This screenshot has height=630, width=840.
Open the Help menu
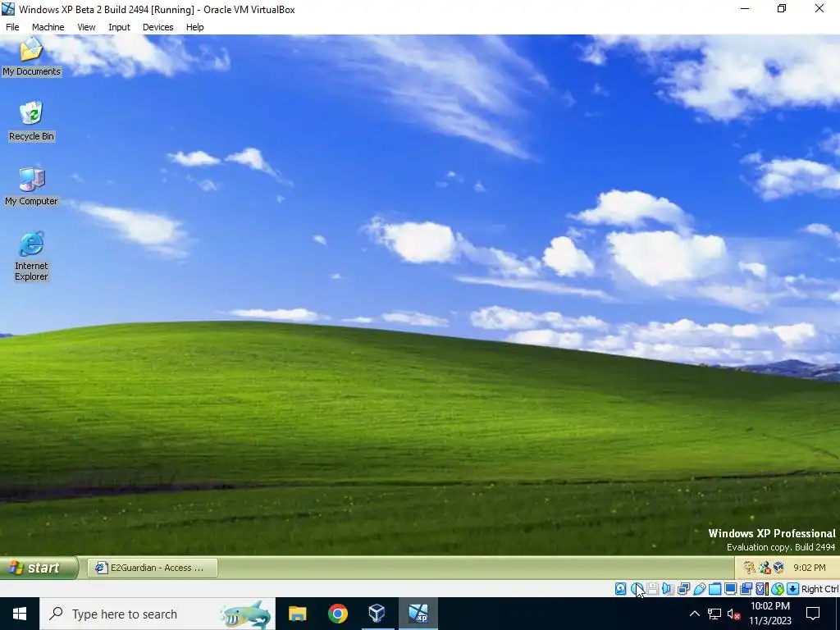point(195,27)
